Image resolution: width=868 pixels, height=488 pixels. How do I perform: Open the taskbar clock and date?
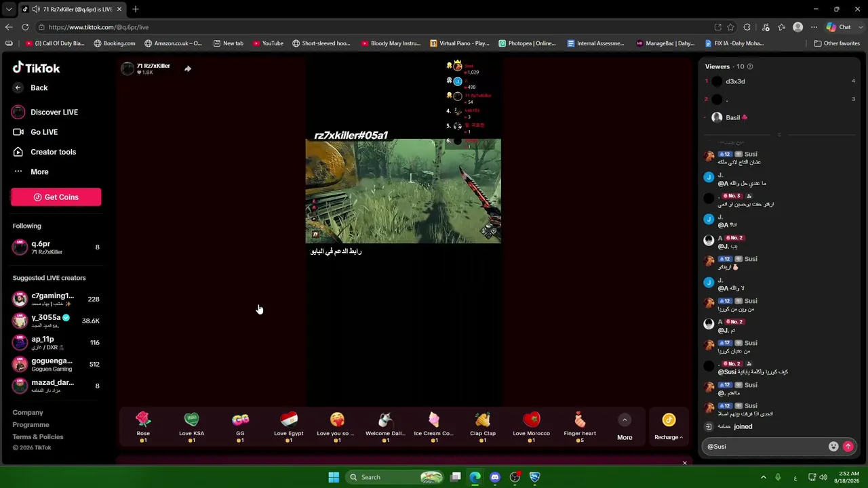coord(848,477)
